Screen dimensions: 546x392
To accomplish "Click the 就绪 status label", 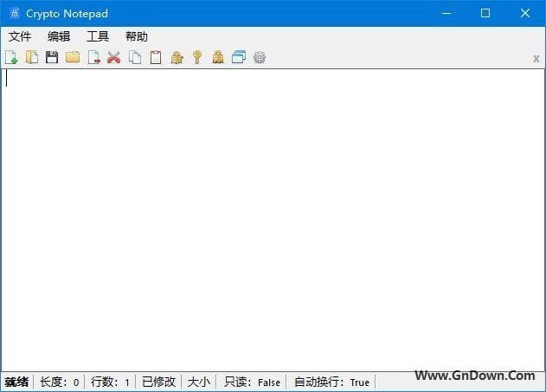I will 16,382.
